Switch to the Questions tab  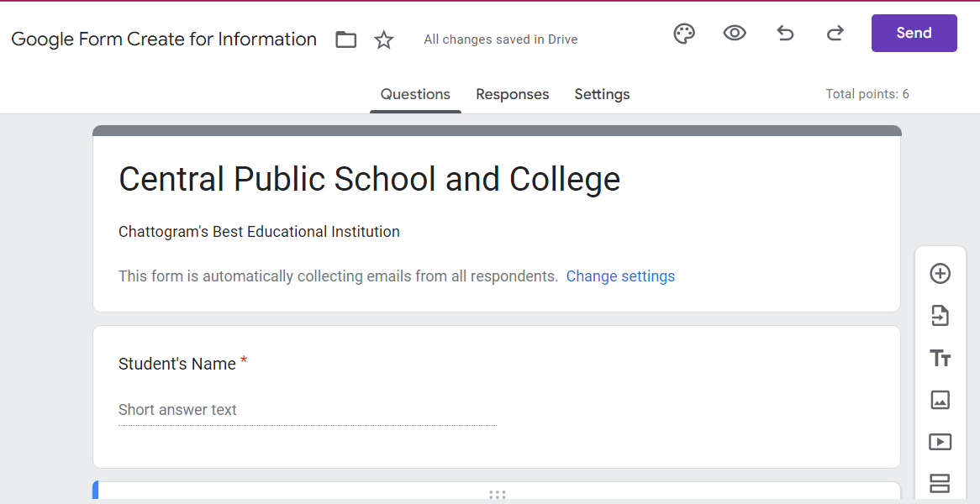(x=415, y=94)
